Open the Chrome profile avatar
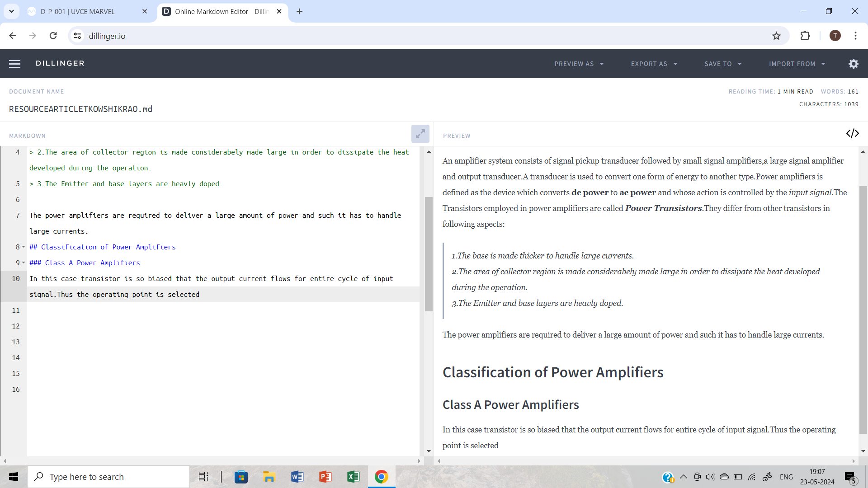 coord(835,36)
